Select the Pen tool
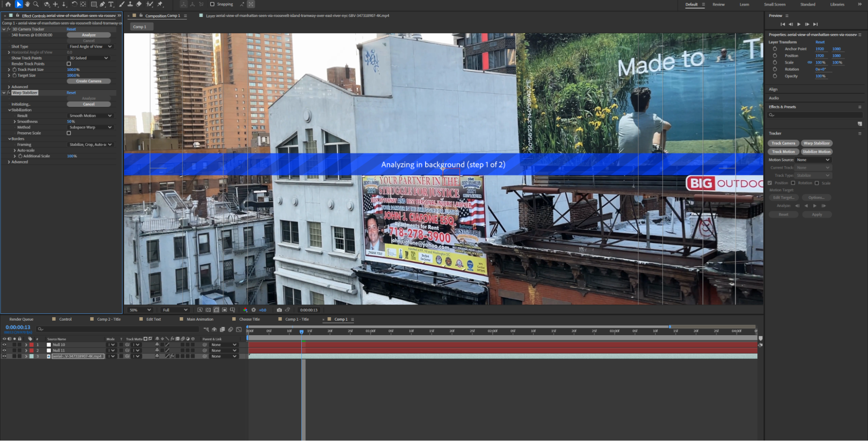Image resolution: width=868 pixels, height=441 pixels. 103,4
